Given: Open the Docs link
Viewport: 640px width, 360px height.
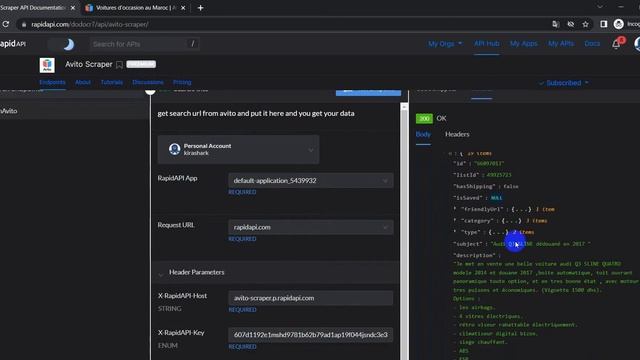Looking at the screenshot, I should 592,43.
